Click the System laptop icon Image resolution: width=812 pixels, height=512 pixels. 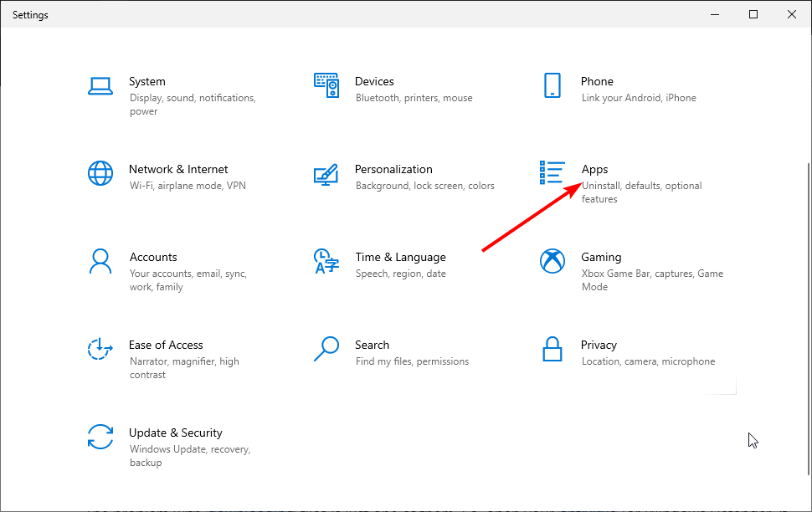coord(100,86)
